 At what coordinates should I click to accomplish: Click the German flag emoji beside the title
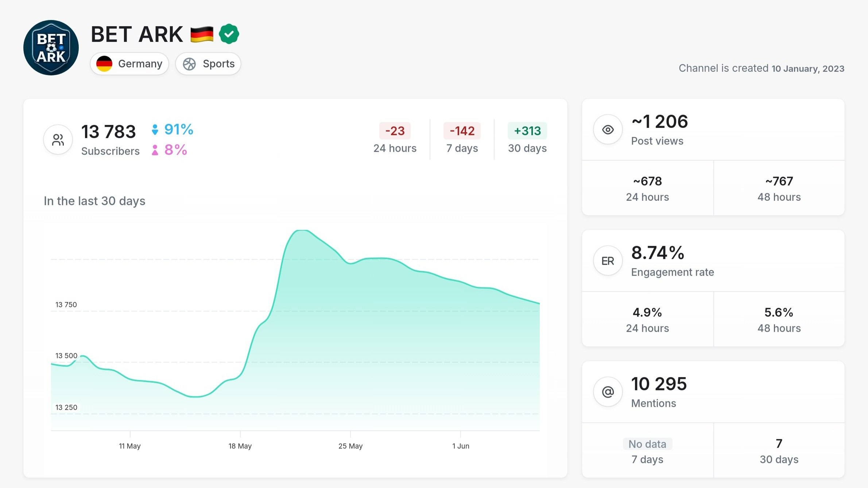(202, 34)
